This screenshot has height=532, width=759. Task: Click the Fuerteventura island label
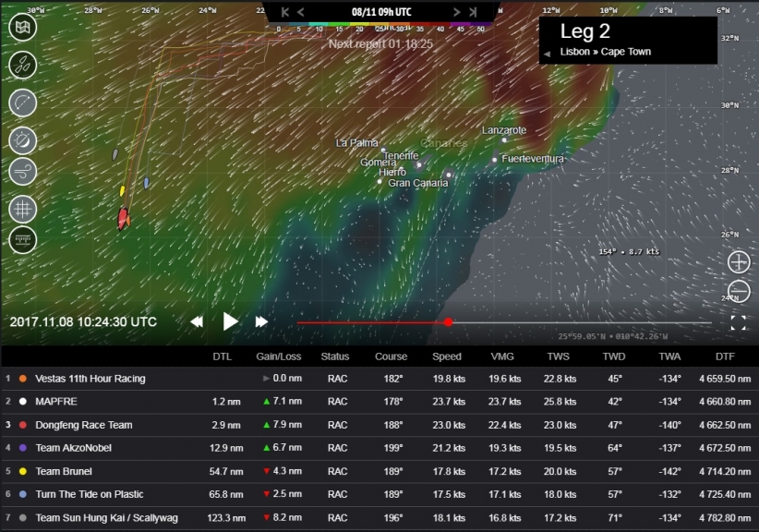pyautogui.click(x=533, y=159)
